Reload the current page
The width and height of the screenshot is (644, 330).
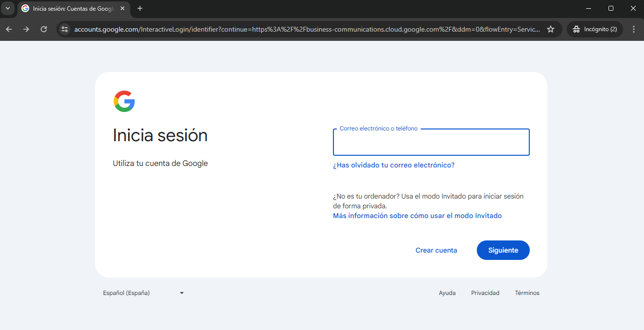(x=44, y=29)
